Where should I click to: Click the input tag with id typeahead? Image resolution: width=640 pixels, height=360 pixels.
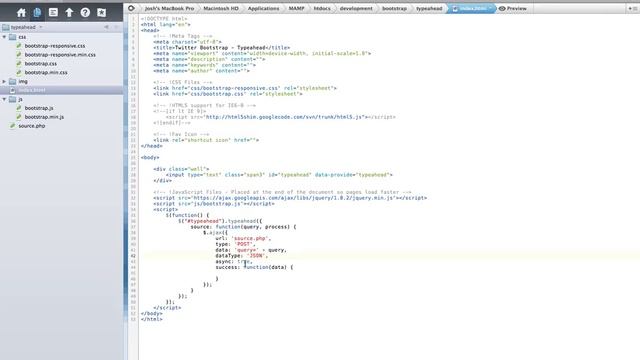point(279,175)
